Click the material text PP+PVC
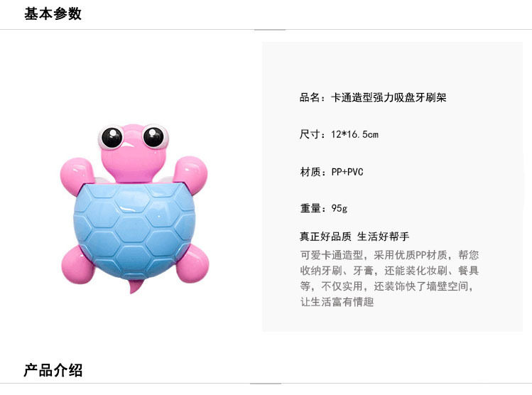 (347, 172)
